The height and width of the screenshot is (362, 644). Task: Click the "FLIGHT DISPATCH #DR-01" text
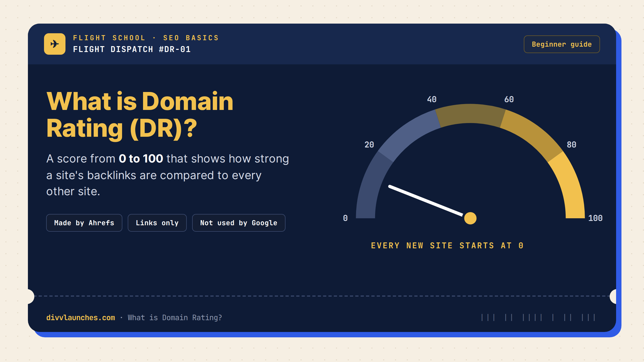(x=132, y=49)
